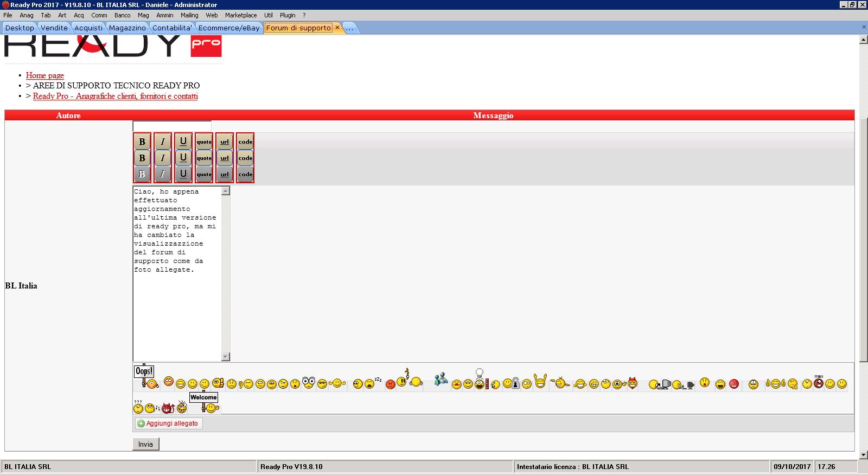Click the message box scroll-up arrow

(226, 190)
